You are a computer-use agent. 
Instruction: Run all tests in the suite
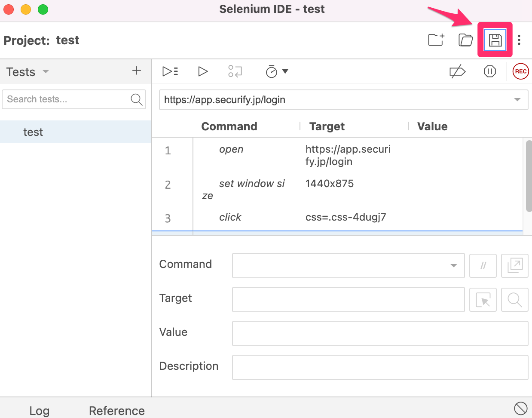tap(170, 71)
